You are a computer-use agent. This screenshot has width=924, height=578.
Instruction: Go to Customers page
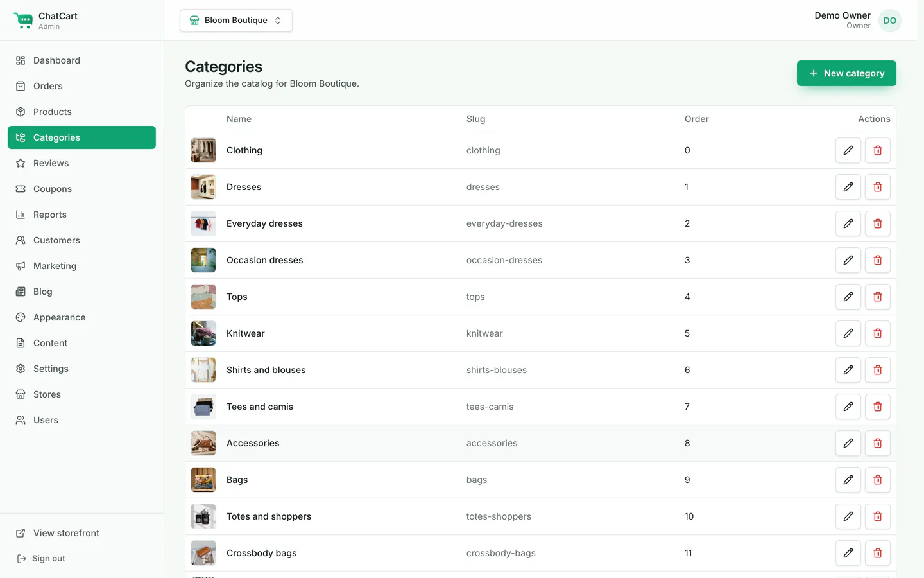[81, 240]
